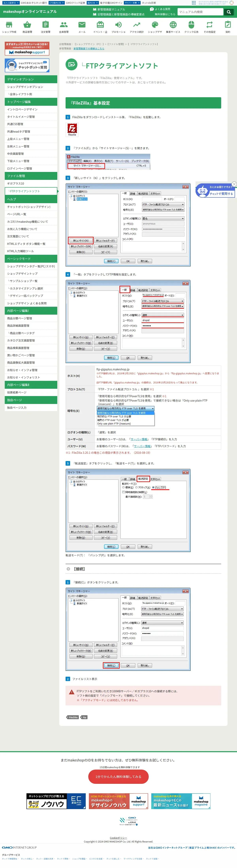Open サーバー情報 link in ユーザー(U) row

click(139, 439)
